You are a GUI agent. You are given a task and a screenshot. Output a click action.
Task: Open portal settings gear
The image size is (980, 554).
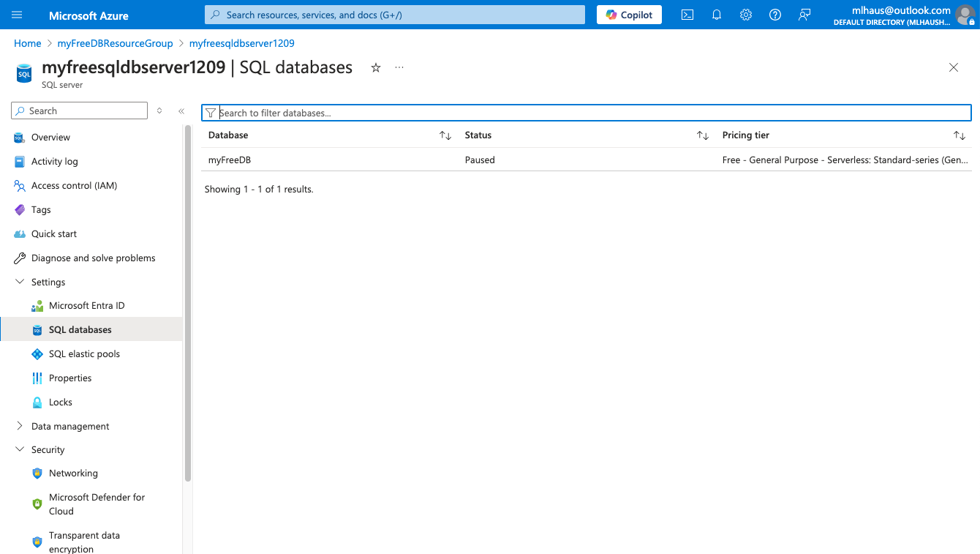click(746, 15)
